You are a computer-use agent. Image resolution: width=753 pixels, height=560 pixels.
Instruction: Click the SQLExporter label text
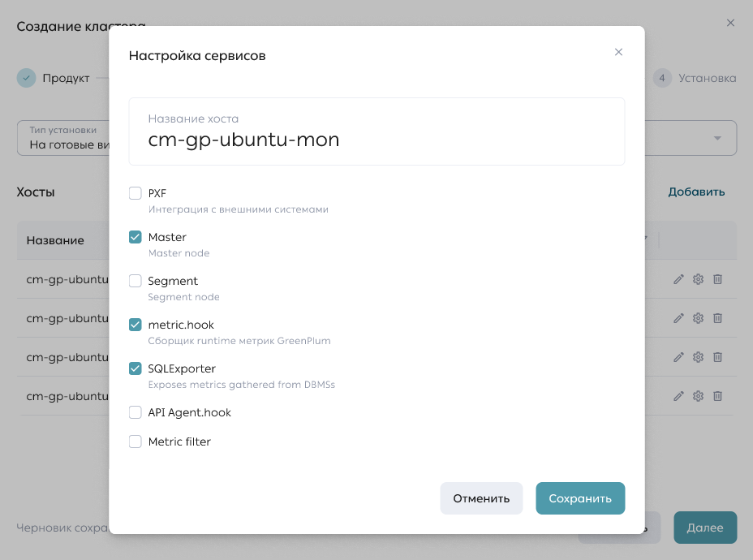[182, 368]
